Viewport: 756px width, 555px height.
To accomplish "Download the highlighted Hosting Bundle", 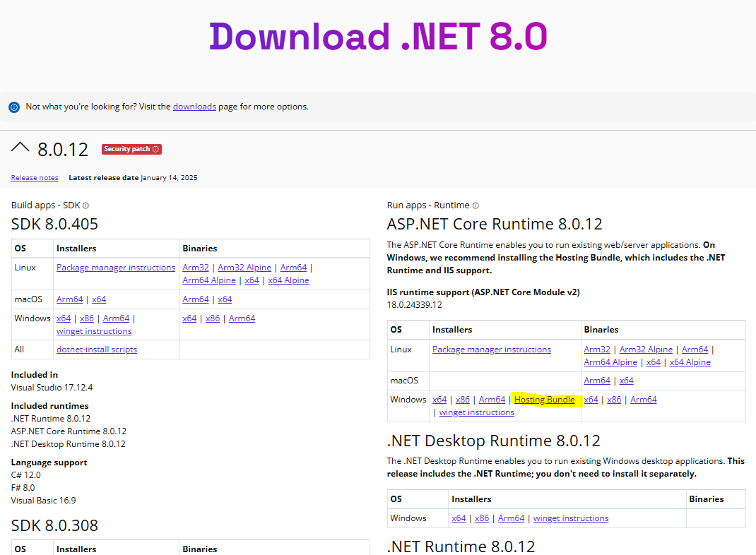I will 545,399.
